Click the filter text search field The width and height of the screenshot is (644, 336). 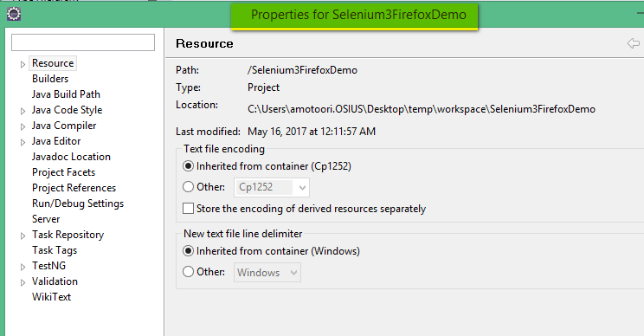click(83, 42)
